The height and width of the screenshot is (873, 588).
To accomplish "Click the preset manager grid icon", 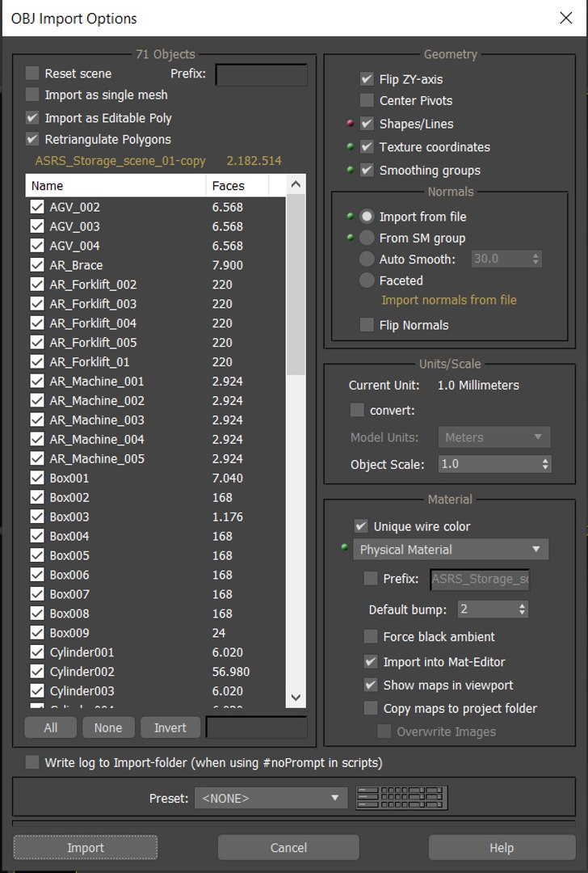I will tap(401, 797).
